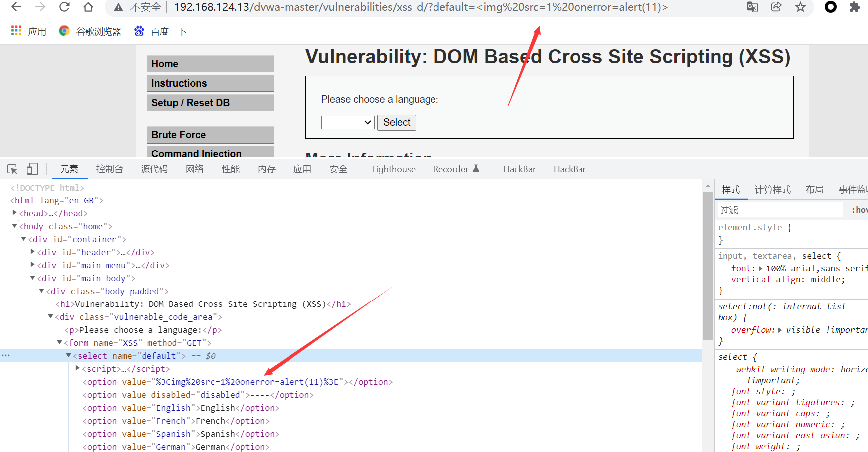Viewport: 868px width, 452px height.
Task: Click the share page icon
Action: pyautogui.click(x=776, y=7)
